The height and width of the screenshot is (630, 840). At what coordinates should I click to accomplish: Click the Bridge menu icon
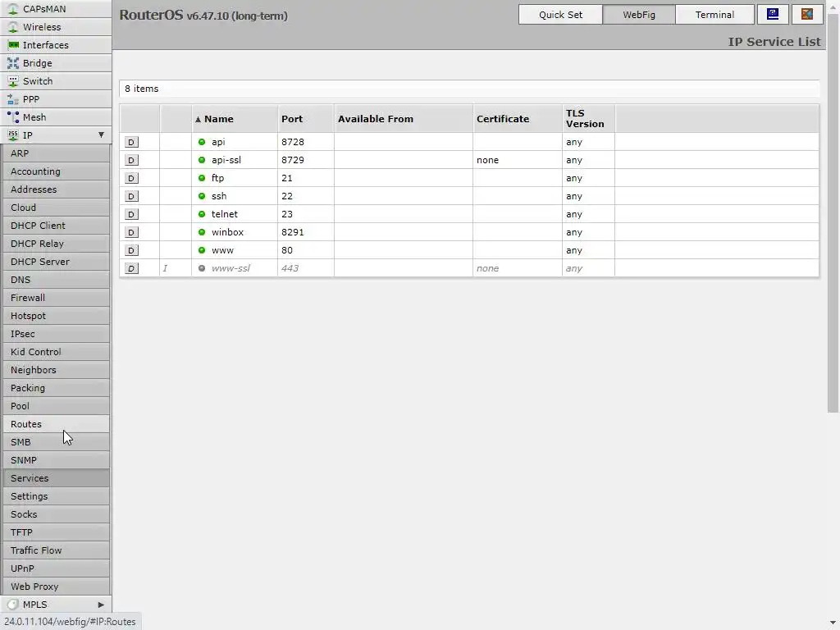pos(13,63)
